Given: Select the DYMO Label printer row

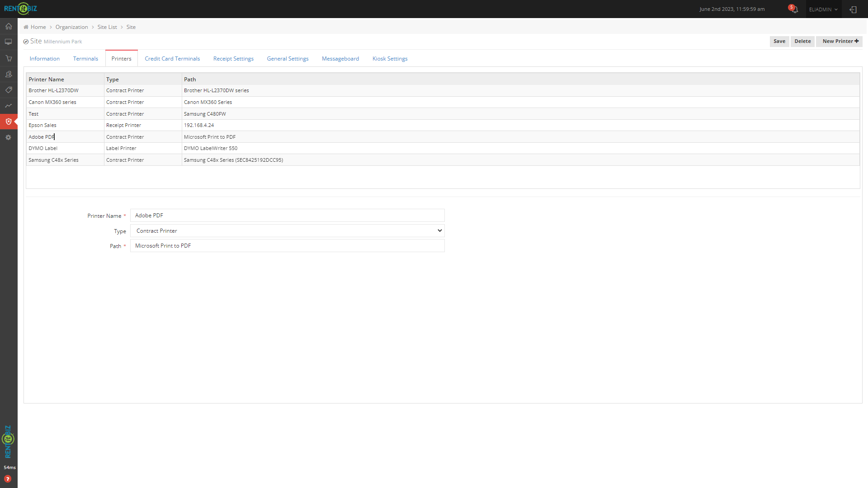Looking at the screenshot, I should (43, 148).
